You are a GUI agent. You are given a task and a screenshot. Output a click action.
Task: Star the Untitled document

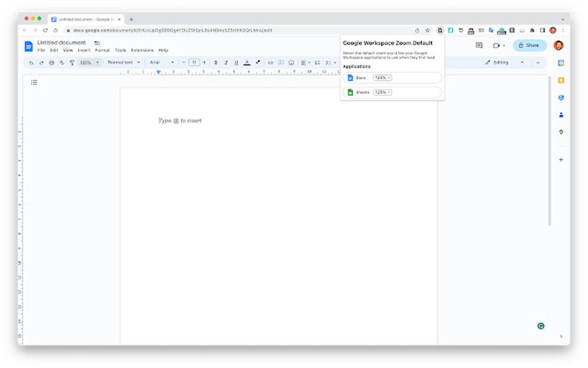97,42
